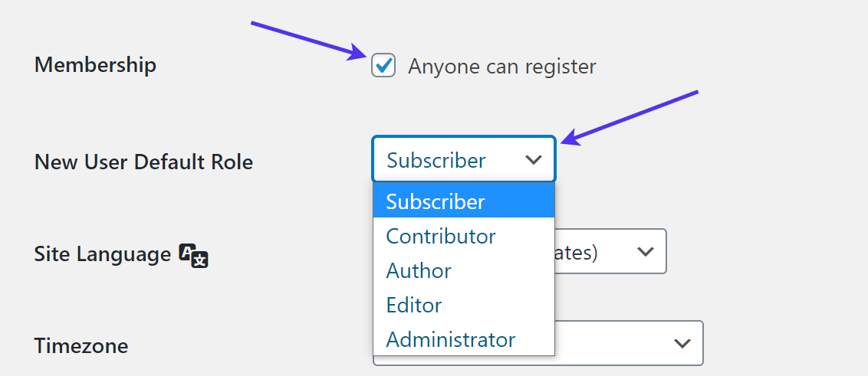This screenshot has width=868, height=376.
Task: Click the Subscriber role select box text
Action: click(436, 161)
